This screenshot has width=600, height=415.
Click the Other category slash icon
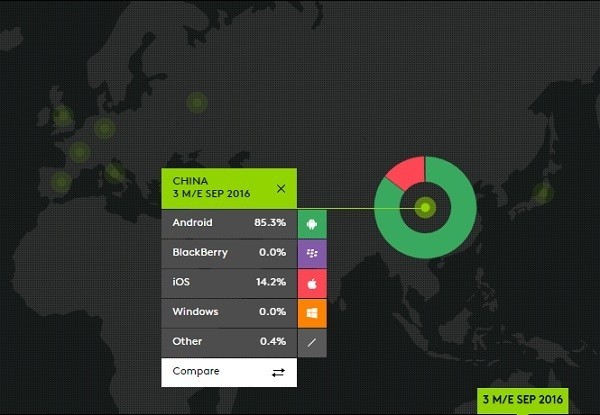pos(312,342)
